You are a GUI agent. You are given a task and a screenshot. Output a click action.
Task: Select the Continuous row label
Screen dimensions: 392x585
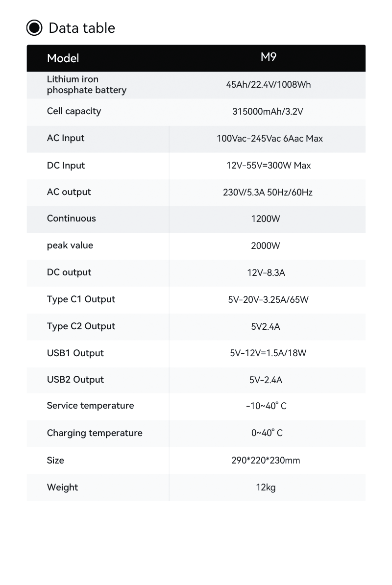coord(71,218)
